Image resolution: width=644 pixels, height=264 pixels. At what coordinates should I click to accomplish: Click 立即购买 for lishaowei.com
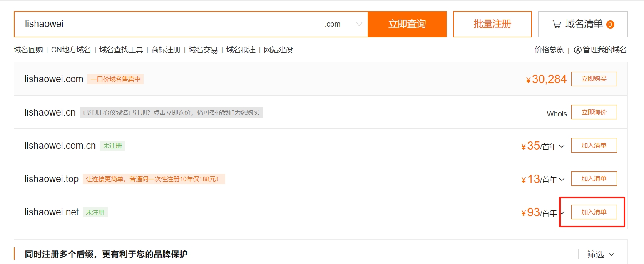pos(594,79)
